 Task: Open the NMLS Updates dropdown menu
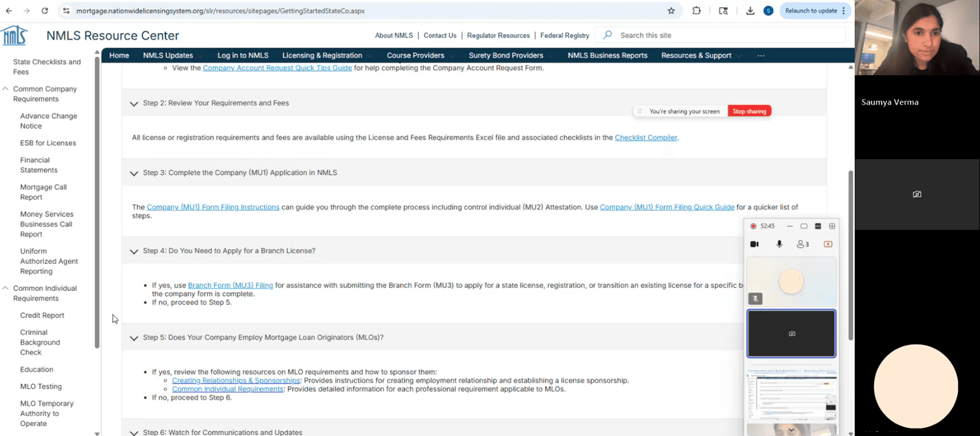(172, 56)
